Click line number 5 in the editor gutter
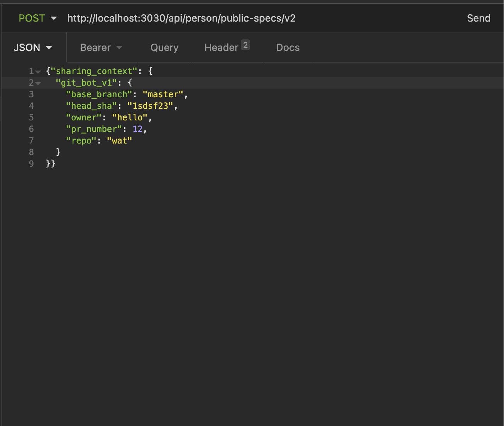The width and height of the screenshot is (504, 426). (x=31, y=117)
